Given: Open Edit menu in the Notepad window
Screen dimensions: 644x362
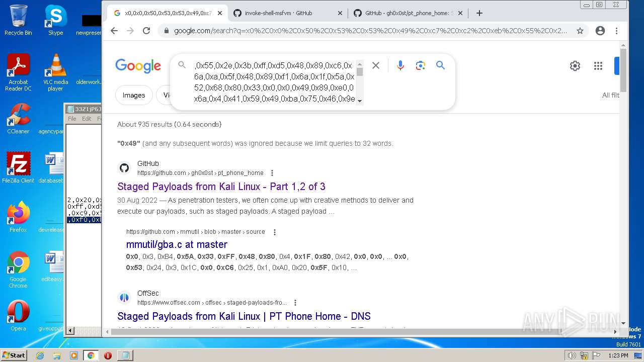Looking at the screenshot, I should pyautogui.click(x=87, y=119).
